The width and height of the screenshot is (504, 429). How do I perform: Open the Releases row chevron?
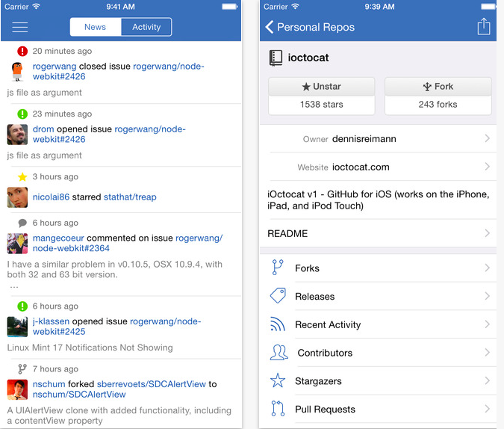click(488, 296)
